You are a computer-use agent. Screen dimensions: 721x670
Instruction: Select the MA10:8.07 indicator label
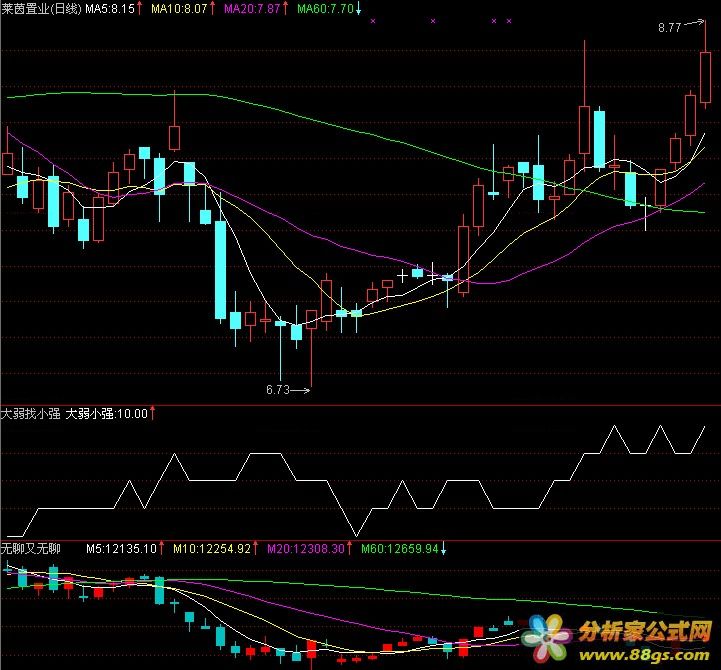pos(179,9)
